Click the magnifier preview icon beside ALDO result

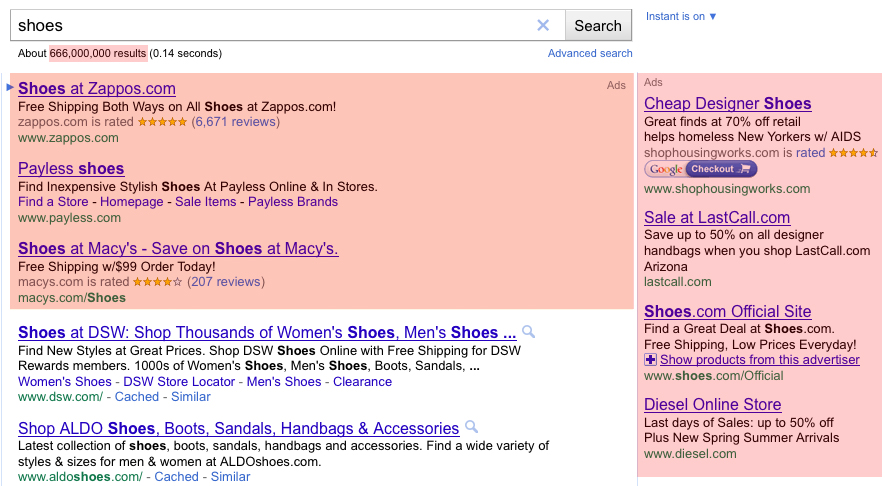[471, 427]
